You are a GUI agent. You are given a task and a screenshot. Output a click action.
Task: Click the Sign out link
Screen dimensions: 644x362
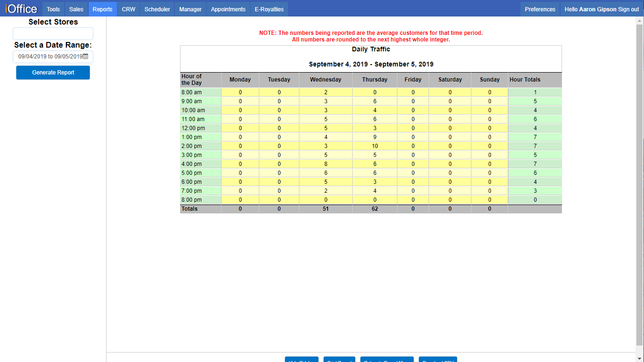tap(628, 9)
